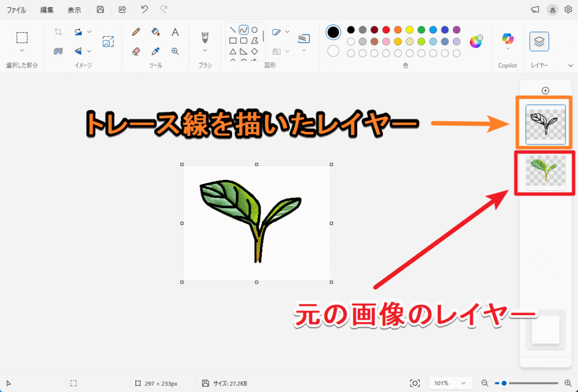Add a new layer with plus button
This screenshot has height=392, width=578.
tap(546, 91)
